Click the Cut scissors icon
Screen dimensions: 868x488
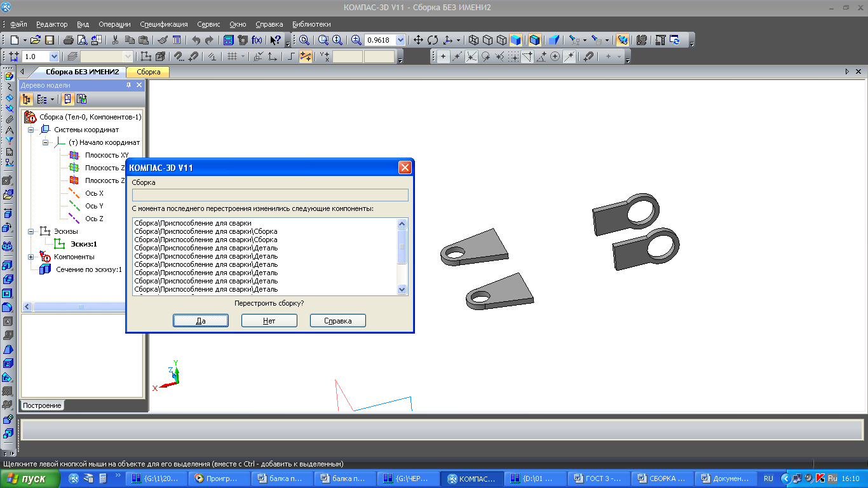pos(116,40)
